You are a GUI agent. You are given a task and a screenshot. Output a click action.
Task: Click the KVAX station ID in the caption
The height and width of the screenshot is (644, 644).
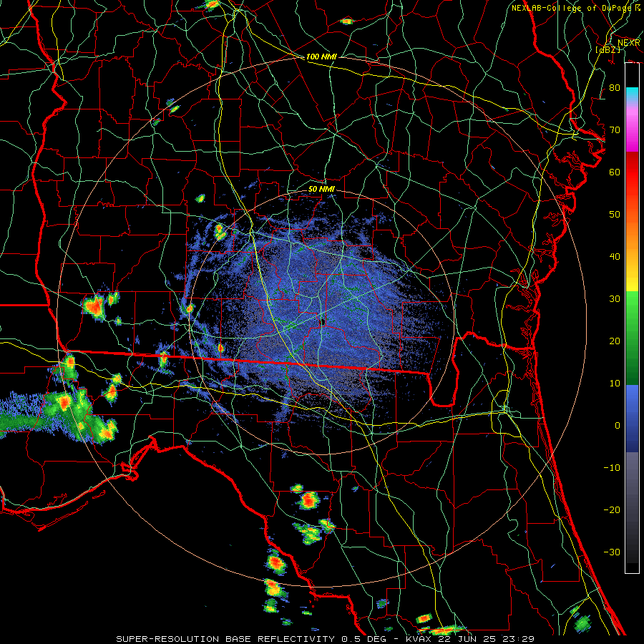[419, 639]
